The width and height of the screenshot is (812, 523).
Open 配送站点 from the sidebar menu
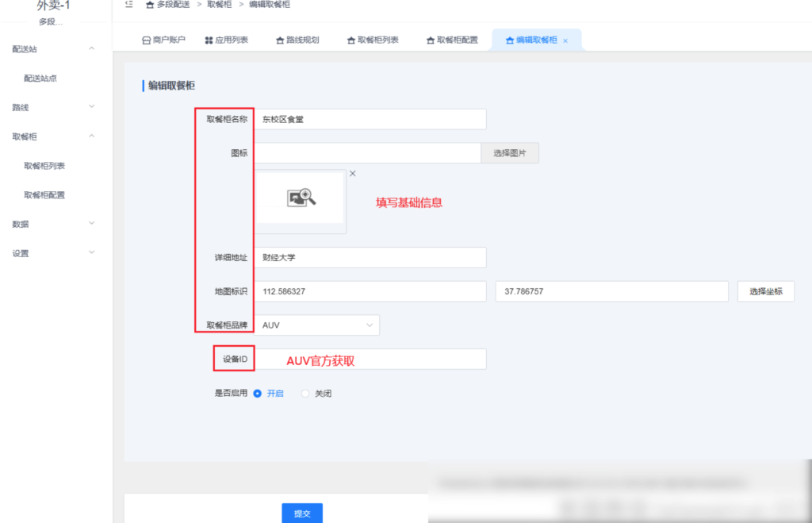pyautogui.click(x=39, y=77)
